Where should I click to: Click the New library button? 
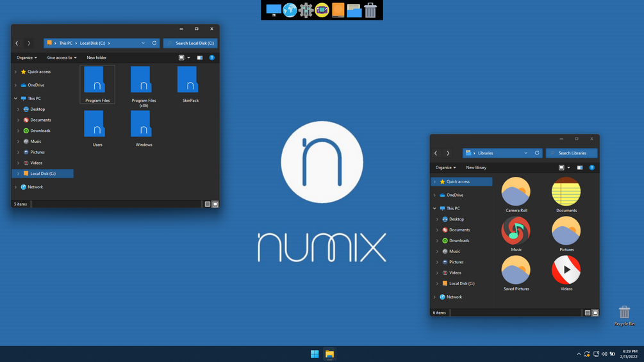[476, 167]
